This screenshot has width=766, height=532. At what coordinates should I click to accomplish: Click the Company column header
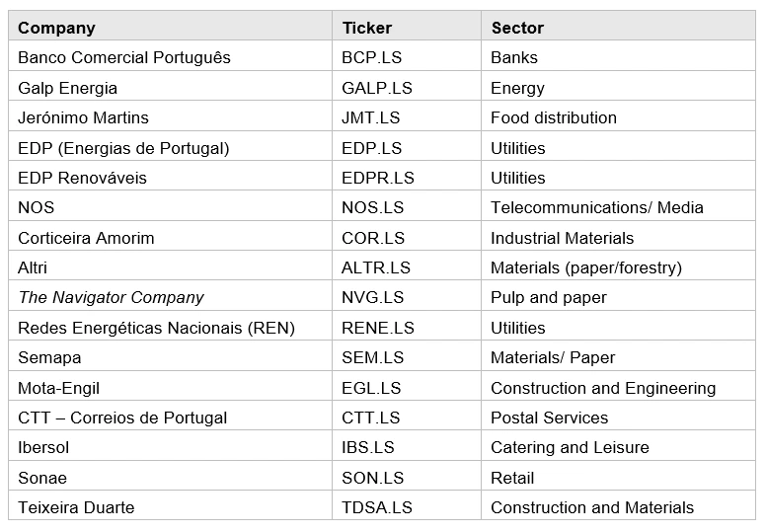pos(170,26)
